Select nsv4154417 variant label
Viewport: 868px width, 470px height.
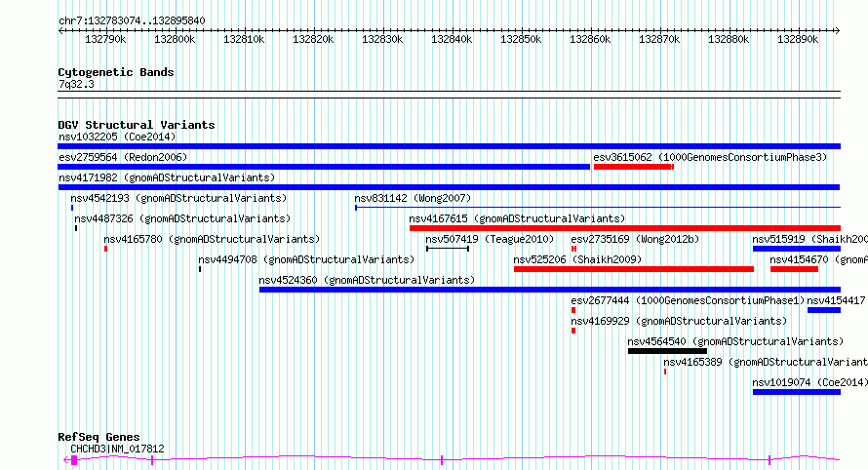point(836,300)
